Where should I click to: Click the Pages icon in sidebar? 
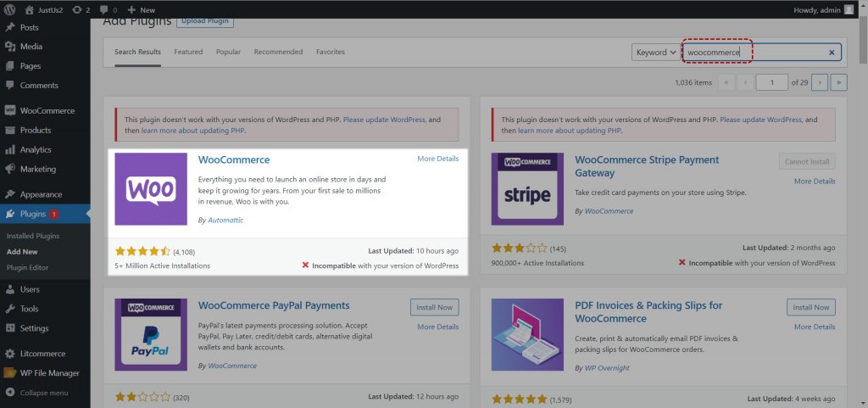pyautogui.click(x=10, y=66)
